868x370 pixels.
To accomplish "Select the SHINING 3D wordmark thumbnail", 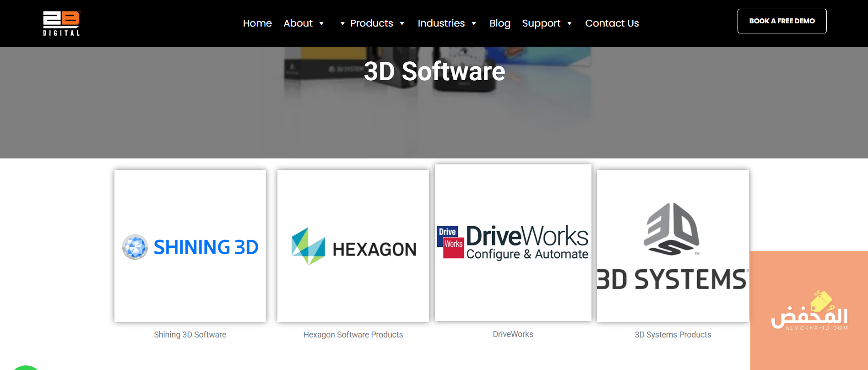I will click(x=206, y=247).
